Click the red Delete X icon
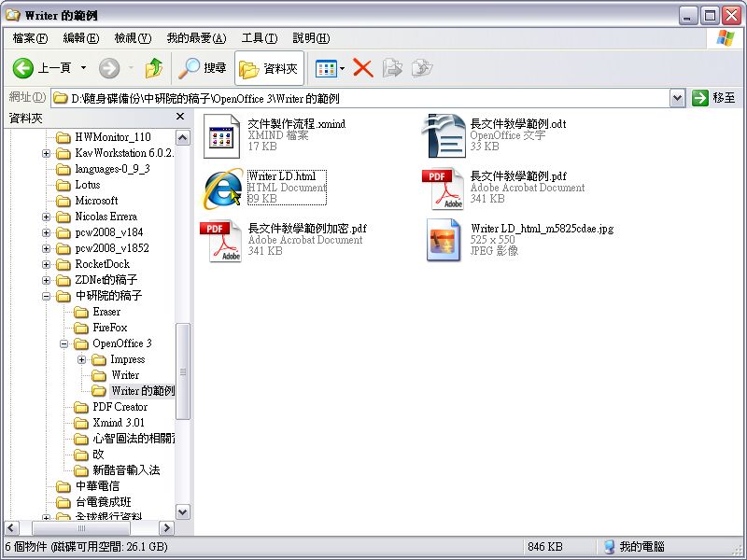The width and height of the screenshot is (747, 560). 363,68
